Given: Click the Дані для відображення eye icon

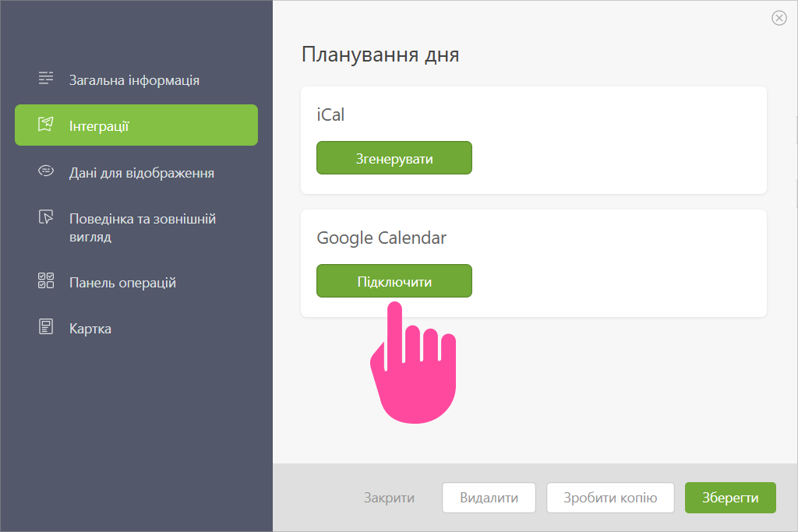Looking at the screenshot, I should (x=46, y=171).
